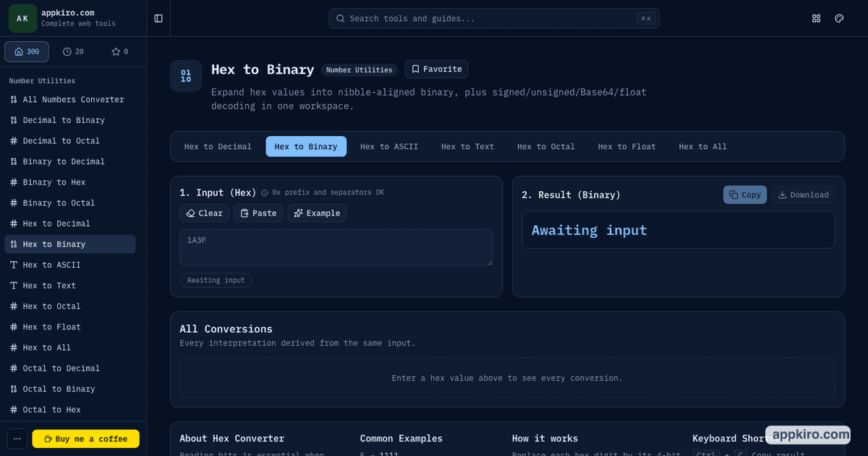
Task: Open Octal to Decimal in sidebar
Action: coord(70,368)
